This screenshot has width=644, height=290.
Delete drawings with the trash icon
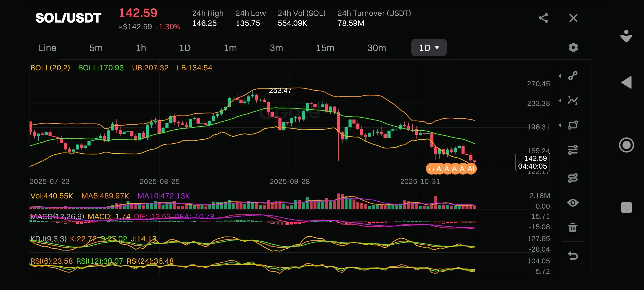[x=573, y=227]
